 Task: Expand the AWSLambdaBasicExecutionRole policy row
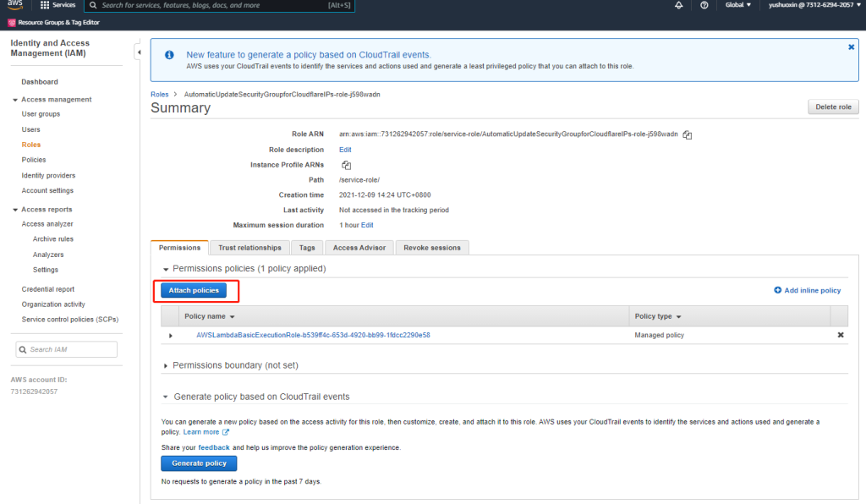tap(171, 336)
